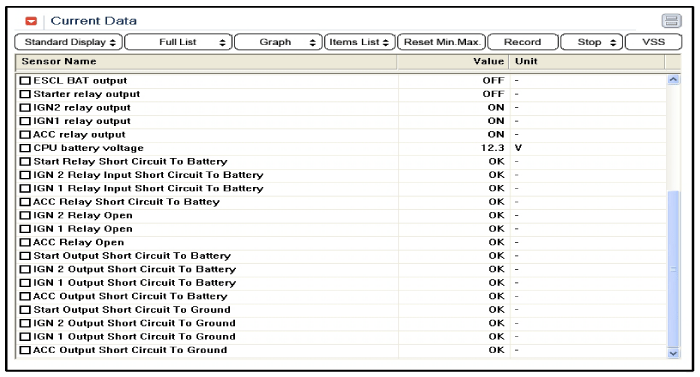Check IGN 1 Output Short Circuit To Battery checkbox
Screen dimensions: 700x377
click(25, 283)
